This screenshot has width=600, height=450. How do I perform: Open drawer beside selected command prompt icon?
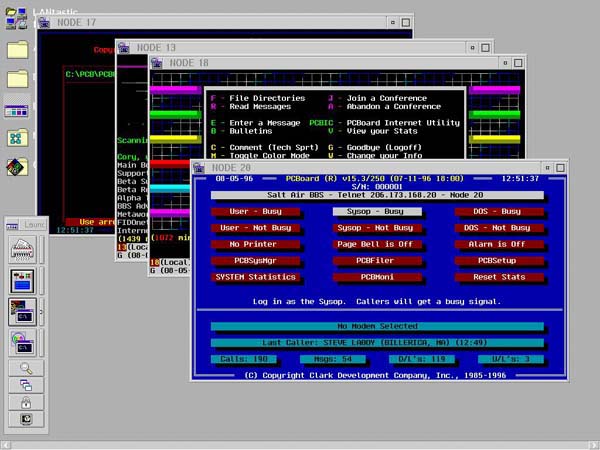coord(41,312)
